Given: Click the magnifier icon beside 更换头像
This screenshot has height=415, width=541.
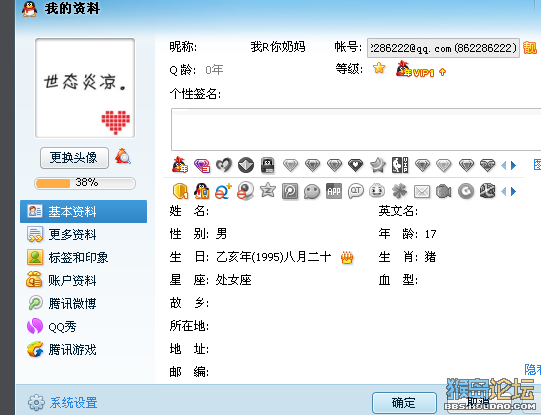Looking at the screenshot, I should point(123,156).
